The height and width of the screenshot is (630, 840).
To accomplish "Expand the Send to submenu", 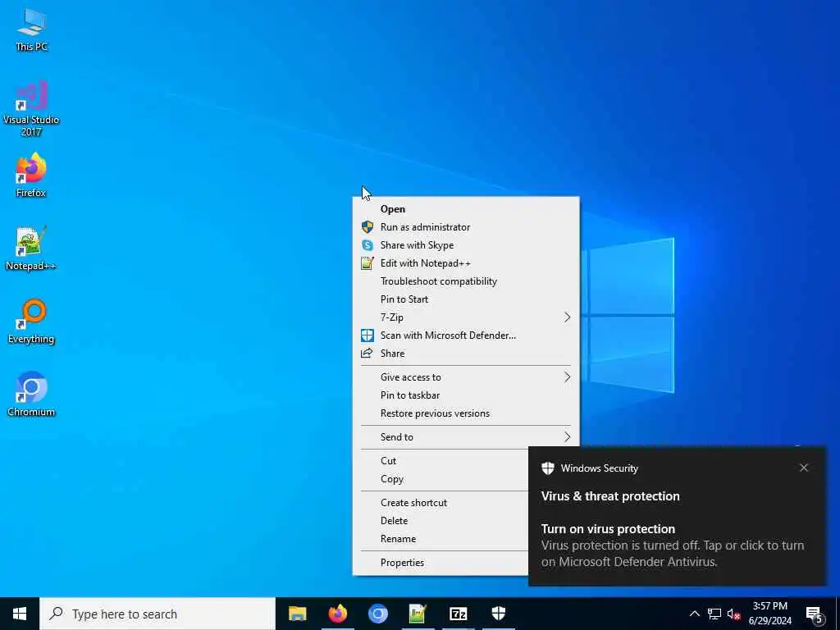I will (466, 437).
